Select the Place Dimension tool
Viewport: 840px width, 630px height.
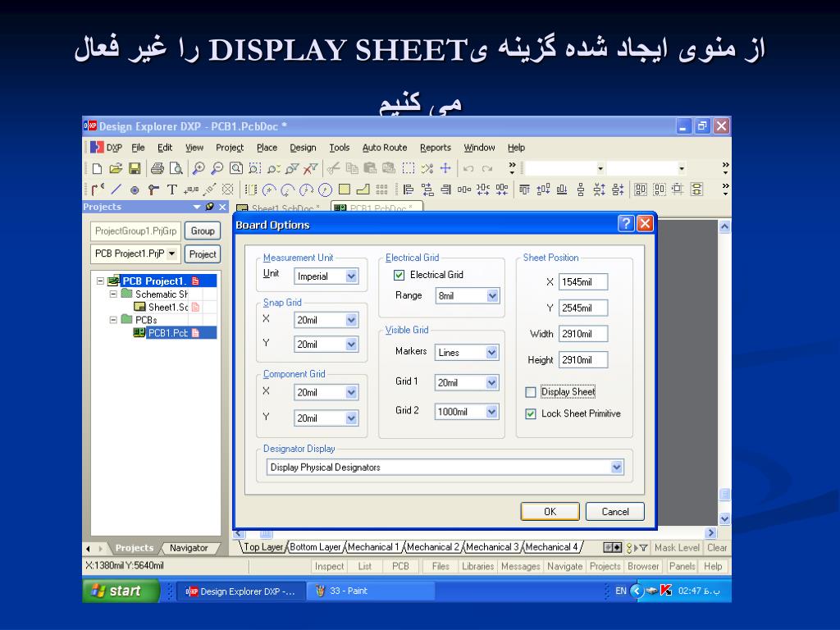(209, 189)
